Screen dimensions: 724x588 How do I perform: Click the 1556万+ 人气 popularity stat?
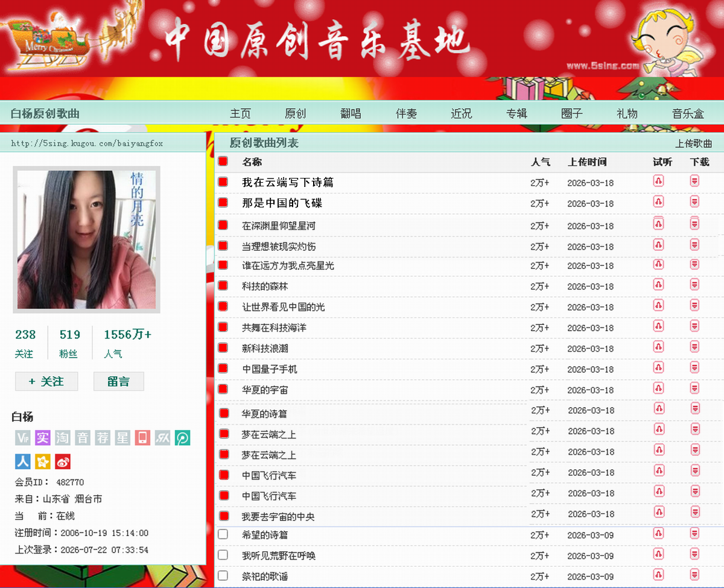pos(127,343)
